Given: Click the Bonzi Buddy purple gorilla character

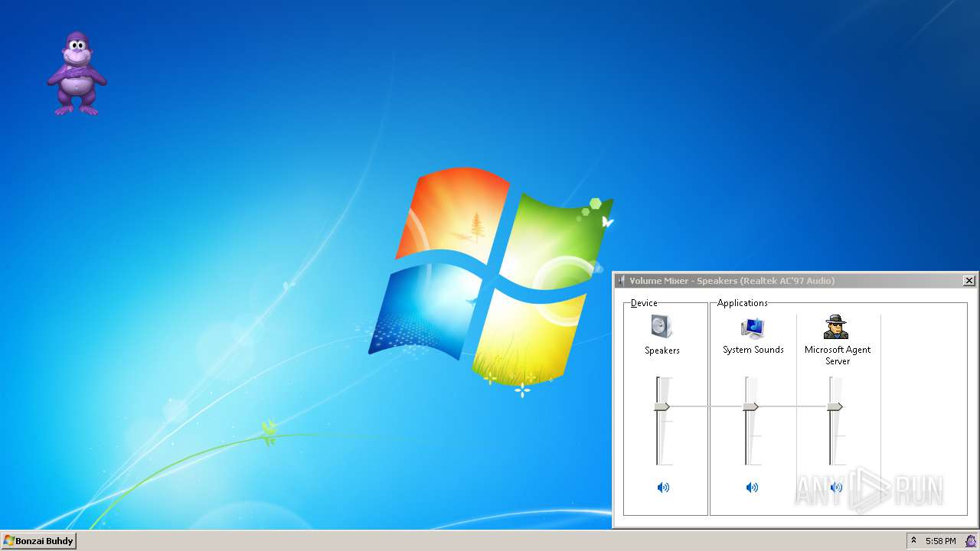Looking at the screenshot, I should [x=76, y=73].
